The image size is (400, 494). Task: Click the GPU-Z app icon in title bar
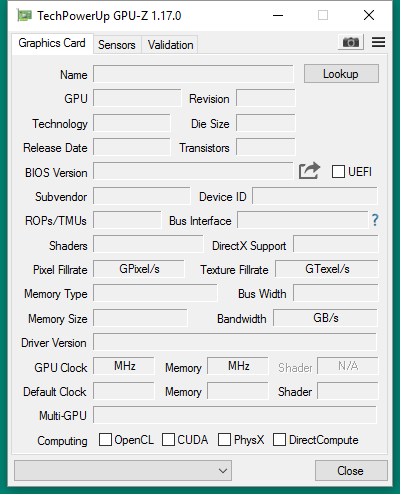click(24, 15)
